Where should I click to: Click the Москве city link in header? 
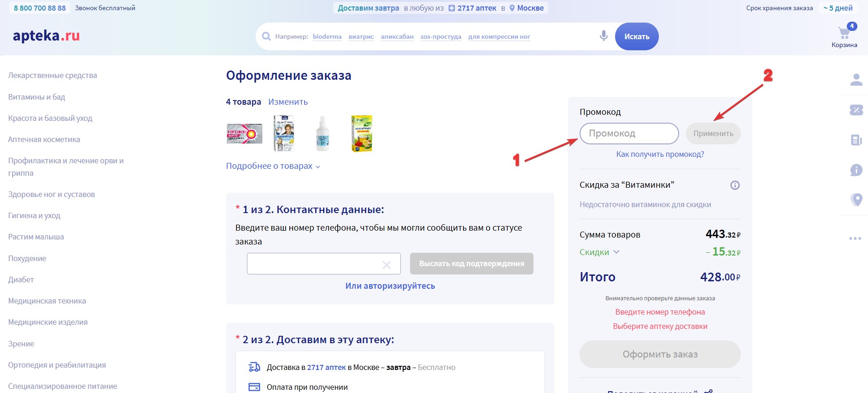pyautogui.click(x=530, y=8)
